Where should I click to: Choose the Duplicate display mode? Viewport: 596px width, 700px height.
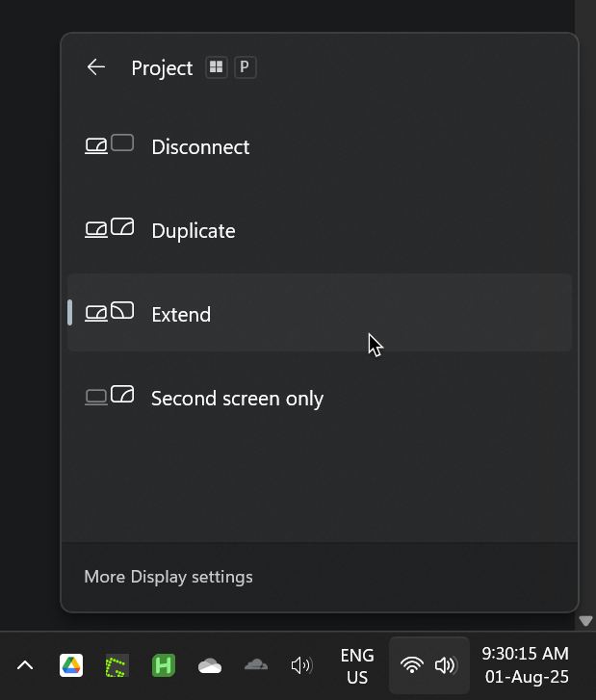point(320,230)
